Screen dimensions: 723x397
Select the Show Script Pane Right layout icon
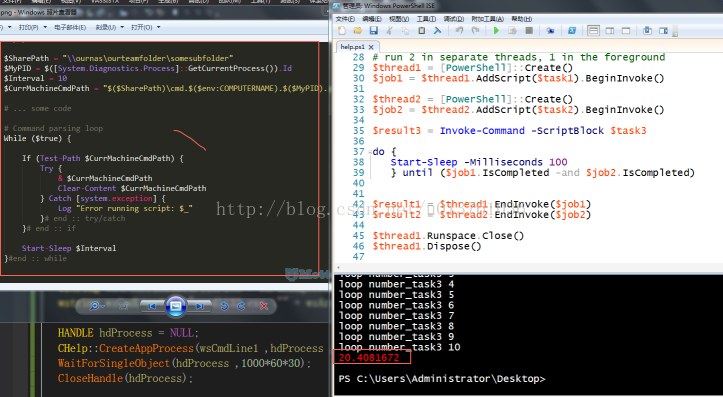[610, 30]
